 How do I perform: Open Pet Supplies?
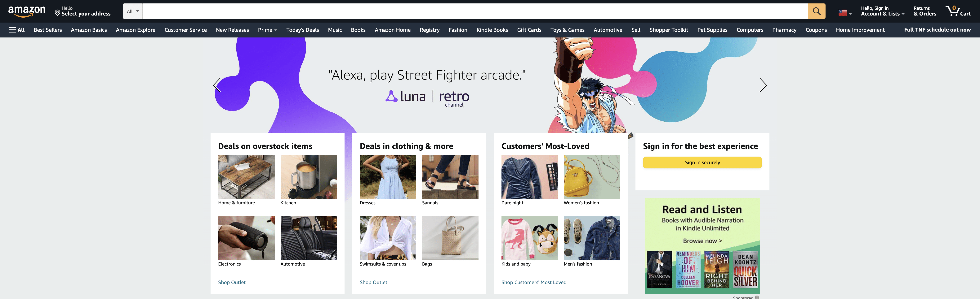(712, 30)
